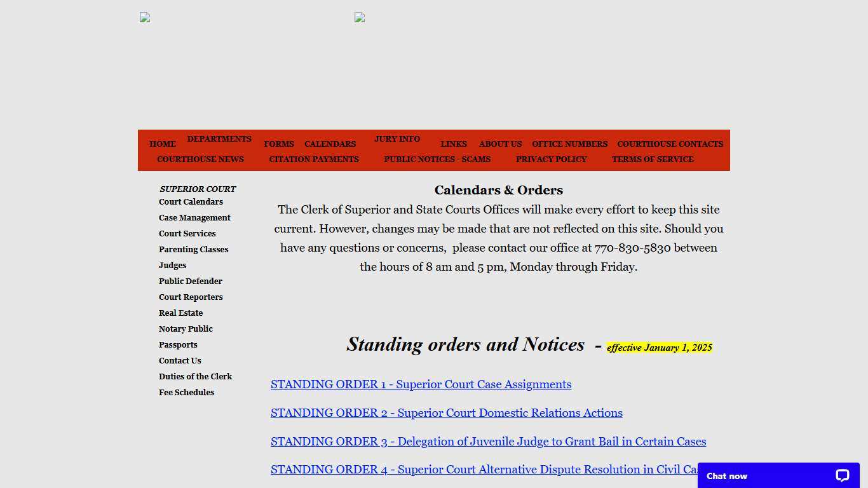868x488 pixels.
Task: Open the HOME menu item
Action: click(x=163, y=144)
